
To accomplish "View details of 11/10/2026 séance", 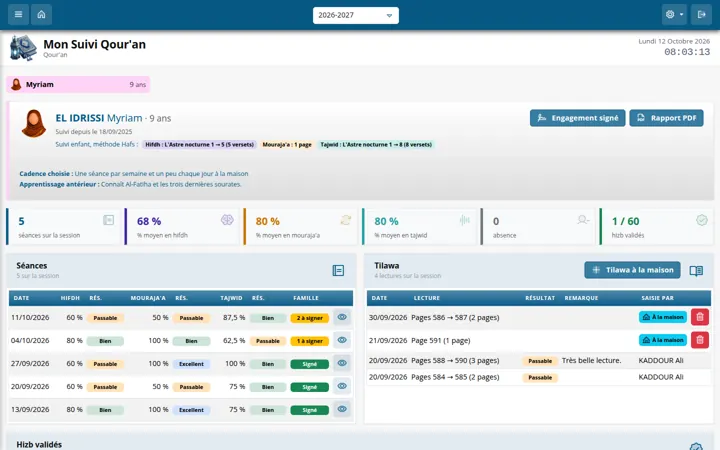I will tap(342, 317).
